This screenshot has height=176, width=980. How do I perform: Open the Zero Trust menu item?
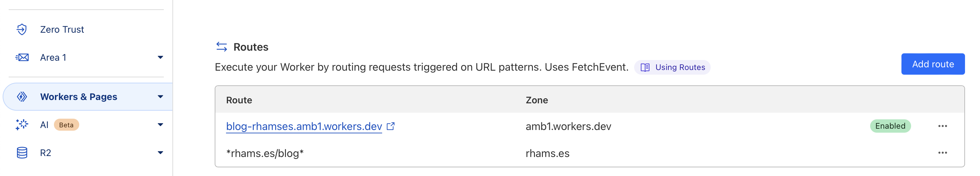tap(62, 29)
